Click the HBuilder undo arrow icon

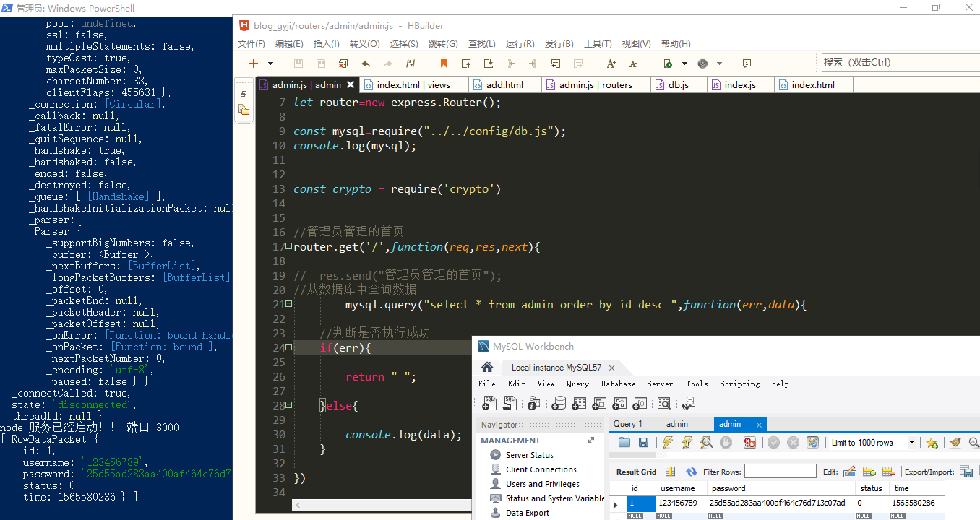[366, 64]
